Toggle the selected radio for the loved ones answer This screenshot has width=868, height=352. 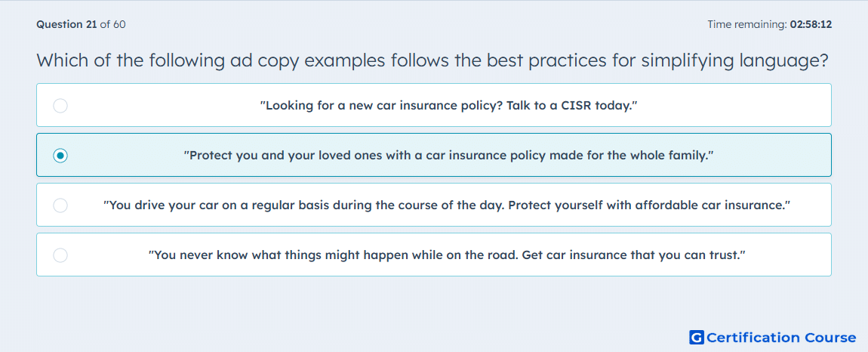(x=60, y=155)
